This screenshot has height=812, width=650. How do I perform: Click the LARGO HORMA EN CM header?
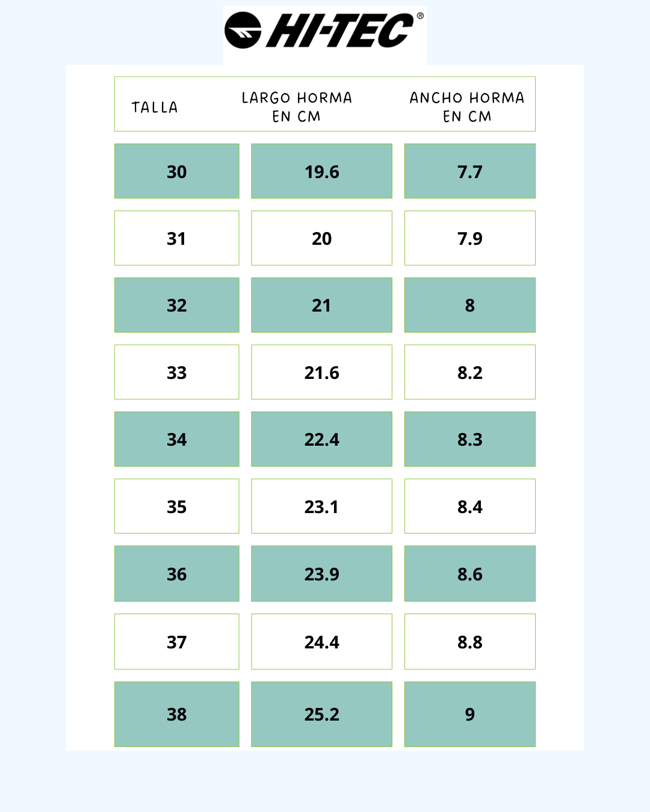[297, 107]
